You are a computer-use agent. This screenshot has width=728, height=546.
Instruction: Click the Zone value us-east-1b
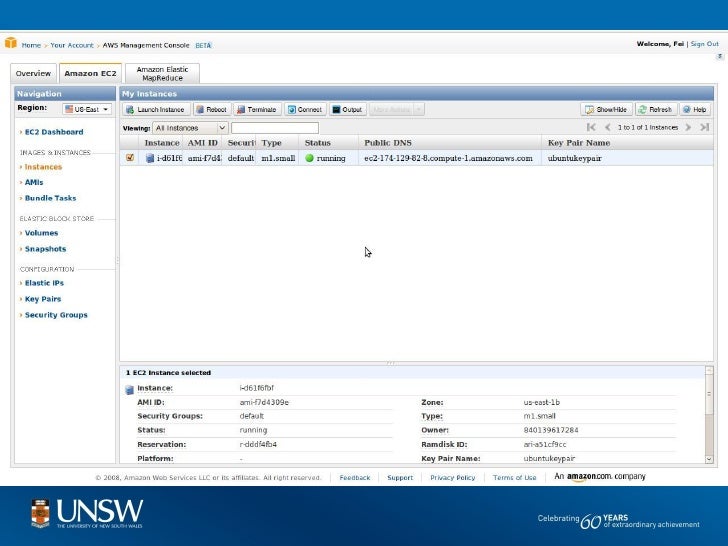pyautogui.click(x=542, y=403)
